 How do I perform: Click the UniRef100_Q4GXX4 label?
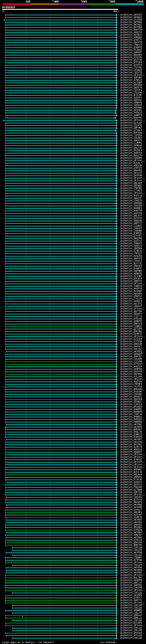pos(131,399)
